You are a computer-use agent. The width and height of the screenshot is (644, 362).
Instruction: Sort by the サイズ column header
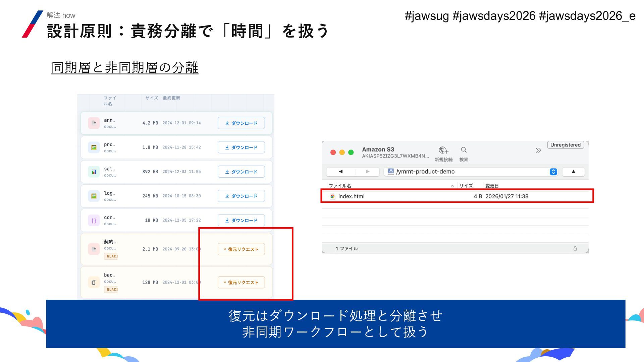pyautogui.click(x=466, y=186)
